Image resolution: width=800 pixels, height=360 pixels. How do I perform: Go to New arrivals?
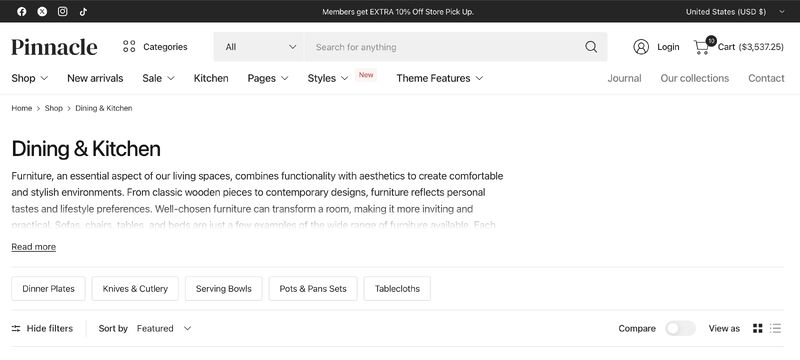pyautogui.click(x=95, y=78)
